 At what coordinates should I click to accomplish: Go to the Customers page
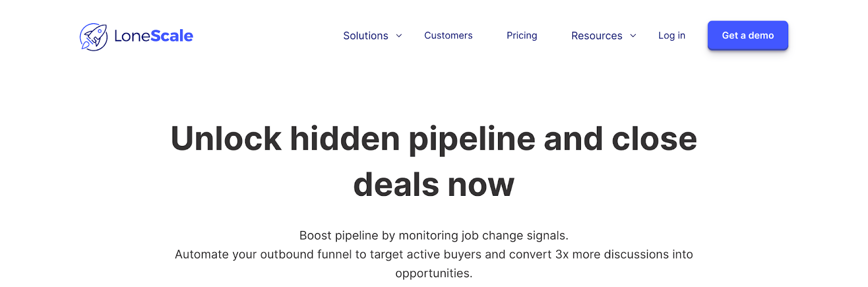(x=448, y=35)
